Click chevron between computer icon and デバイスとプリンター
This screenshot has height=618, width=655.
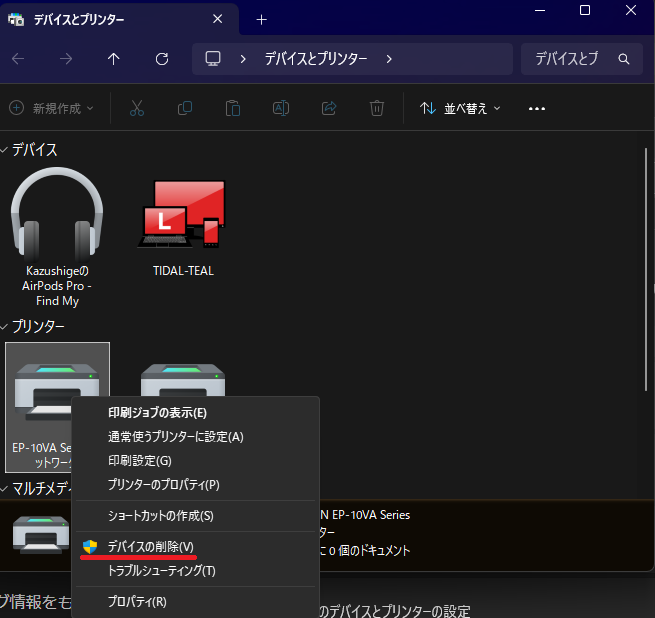pos(243,59)
